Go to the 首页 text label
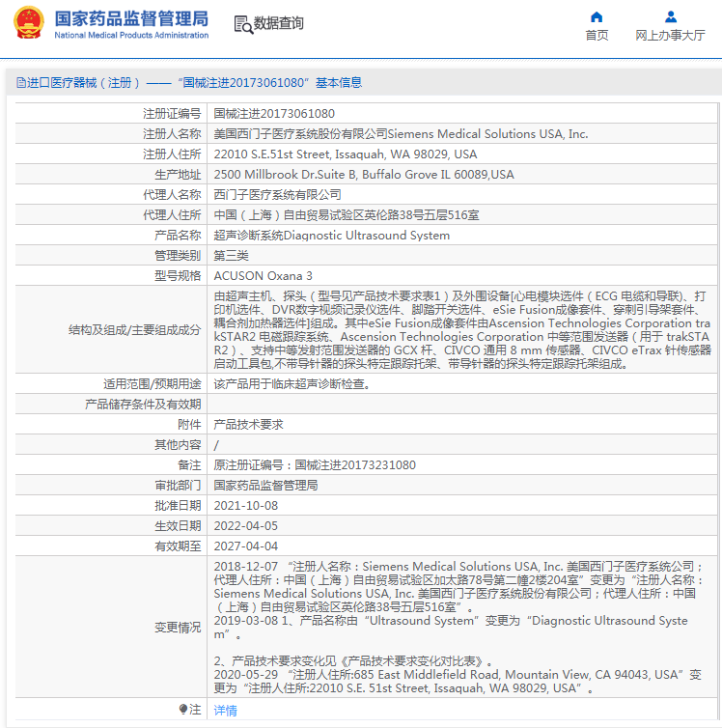 [x=597, y=36]
